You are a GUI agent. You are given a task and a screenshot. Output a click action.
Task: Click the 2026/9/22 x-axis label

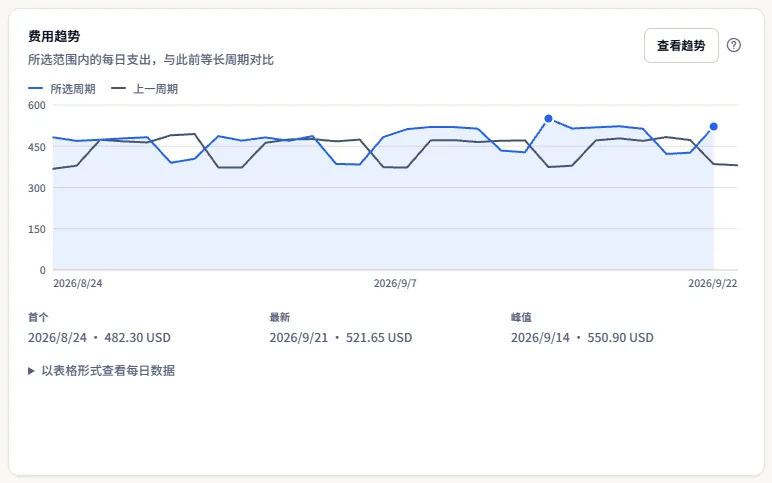pos(712,283)
